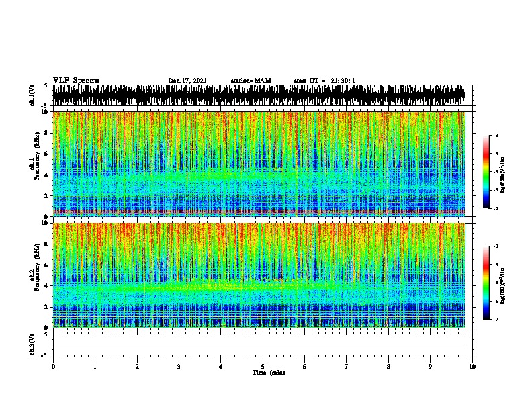The height and width of the screenshot is (411, 532).
Task: Click the ch.1 "Frequency (kHz)" axis label
Action: tap(37, 156)
